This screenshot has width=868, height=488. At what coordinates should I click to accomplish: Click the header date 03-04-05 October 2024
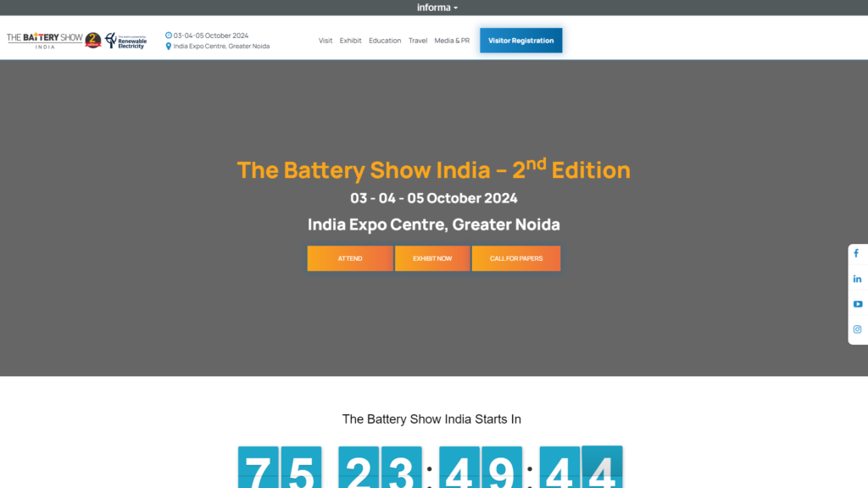click(x=211, y=36)
